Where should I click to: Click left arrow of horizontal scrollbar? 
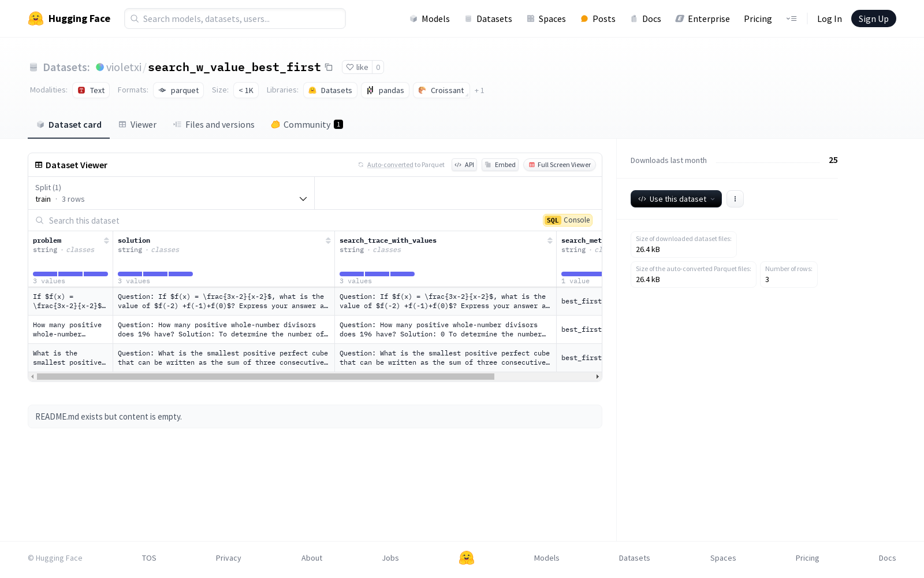32,376
